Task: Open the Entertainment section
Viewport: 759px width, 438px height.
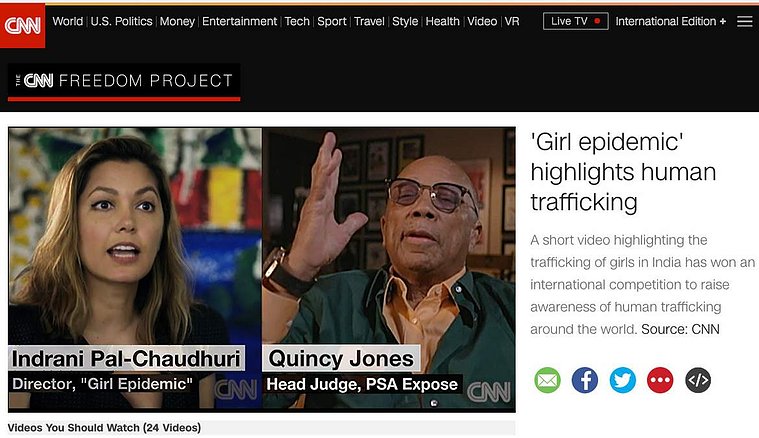Action: [x=240, y=21]
